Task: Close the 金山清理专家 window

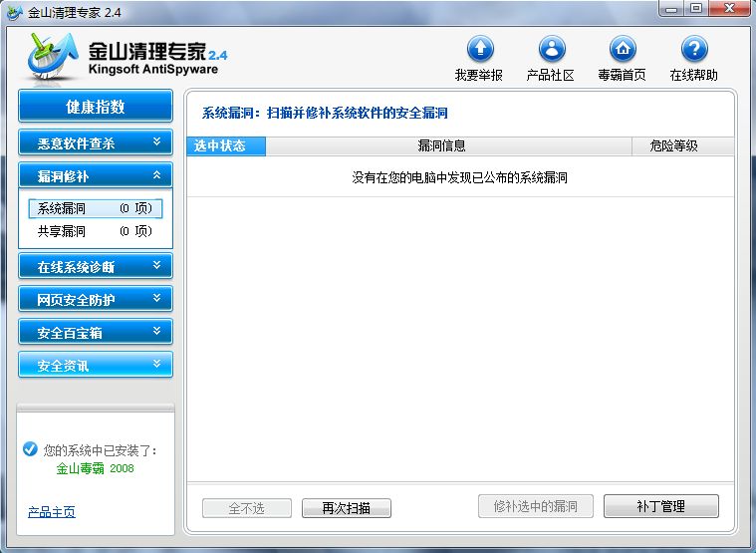Action: coord(730,9)
